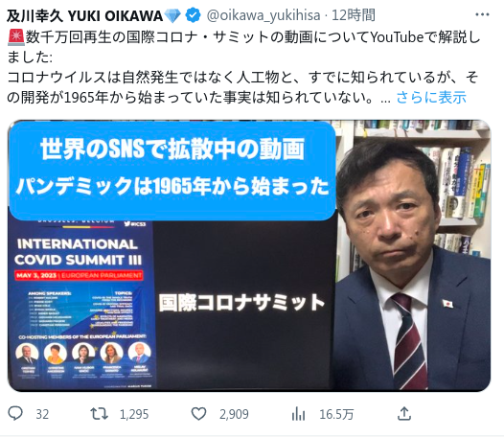504x437 pixels.
Task: Like the tweet with heart icon
Action: 198,414
